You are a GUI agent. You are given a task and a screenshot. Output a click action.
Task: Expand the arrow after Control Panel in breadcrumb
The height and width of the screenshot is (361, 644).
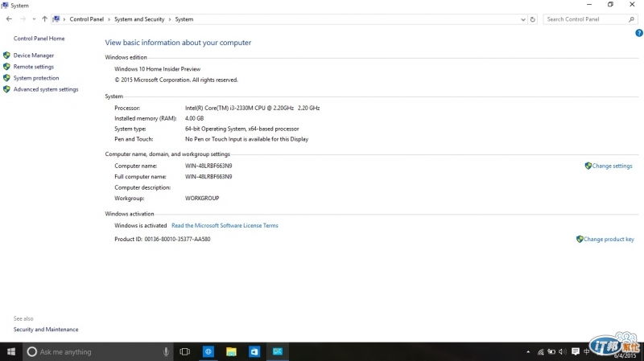pyautogui.click(x=109, y=19)
